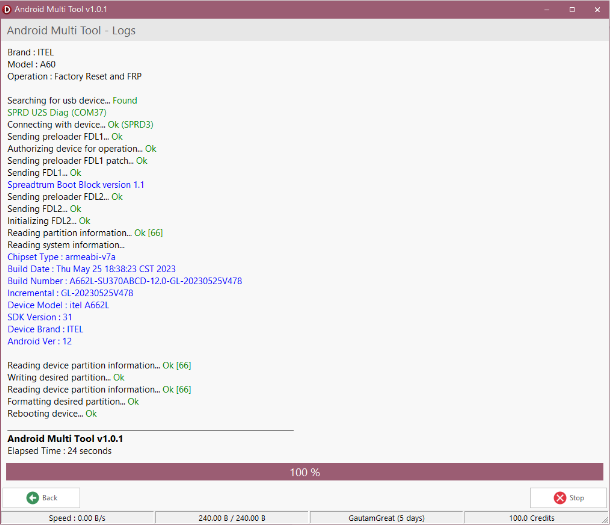Viewport: 616px width, 528px height.
Task: Click Operation : Factory Reset and FRP line
Action: pos(75,77)
